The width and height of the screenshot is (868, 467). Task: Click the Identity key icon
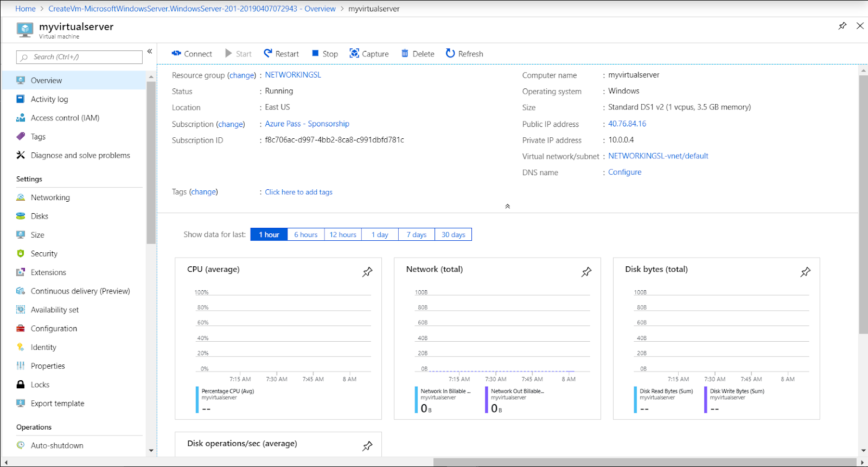coord(21,347)
